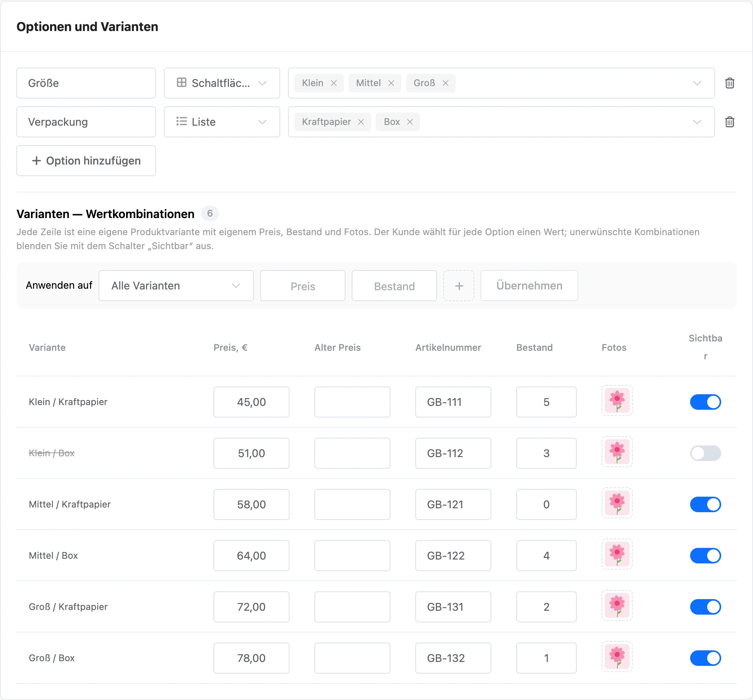Open the Alle Varianten dropdown
The image size is (753, 700).
(x=176, y=286)
